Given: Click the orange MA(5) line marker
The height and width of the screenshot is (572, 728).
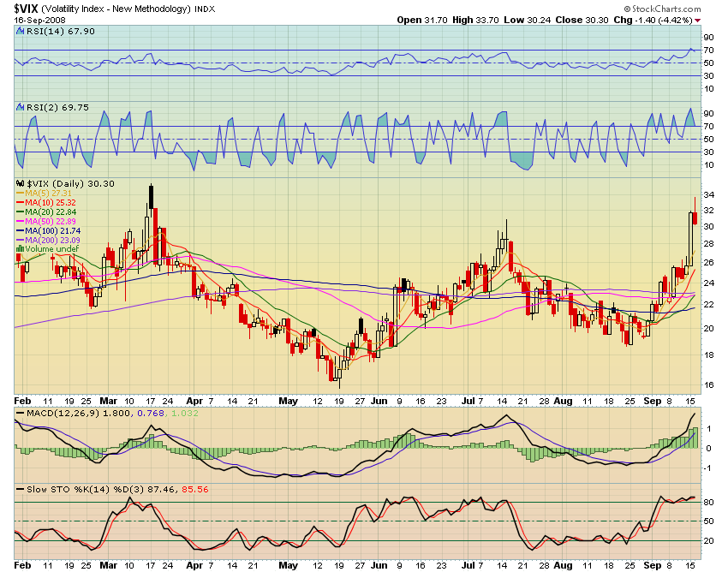Looking at the screenshot, I should (21, 193).
